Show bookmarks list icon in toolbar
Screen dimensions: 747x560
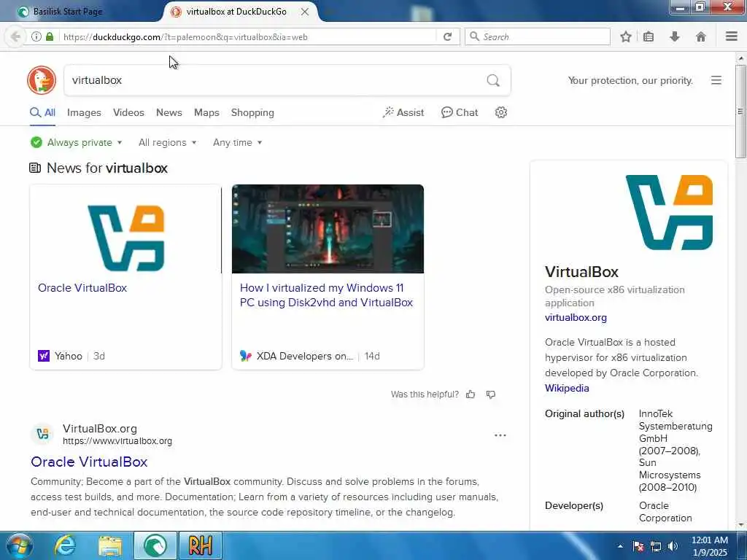pos(649,36)
